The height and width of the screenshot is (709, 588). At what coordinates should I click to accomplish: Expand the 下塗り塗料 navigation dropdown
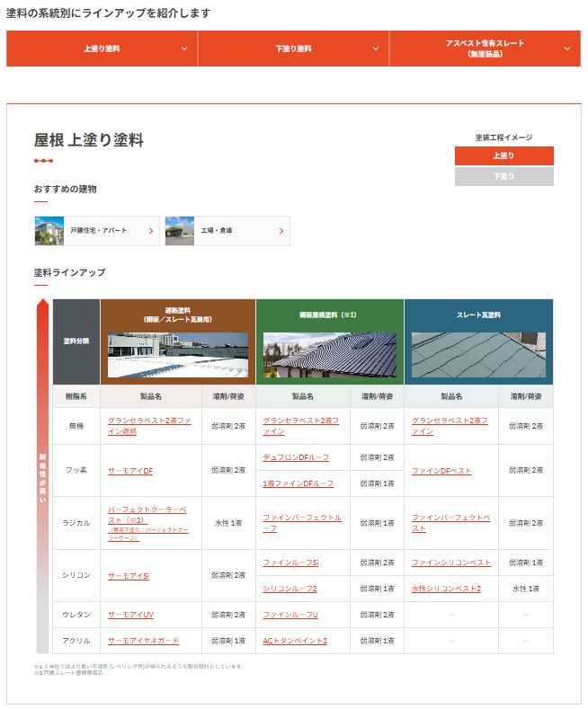(293, 49)
